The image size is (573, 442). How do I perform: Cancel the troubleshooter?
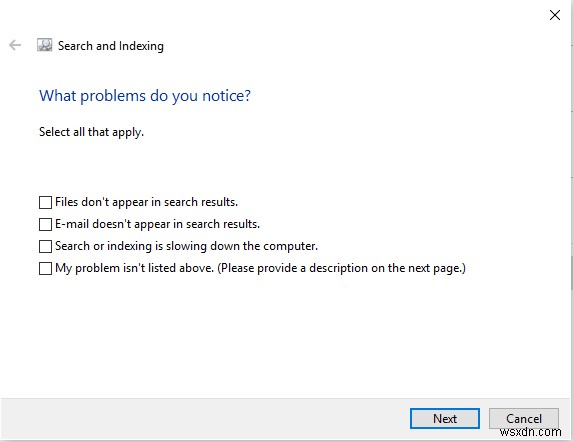(524, 418)
